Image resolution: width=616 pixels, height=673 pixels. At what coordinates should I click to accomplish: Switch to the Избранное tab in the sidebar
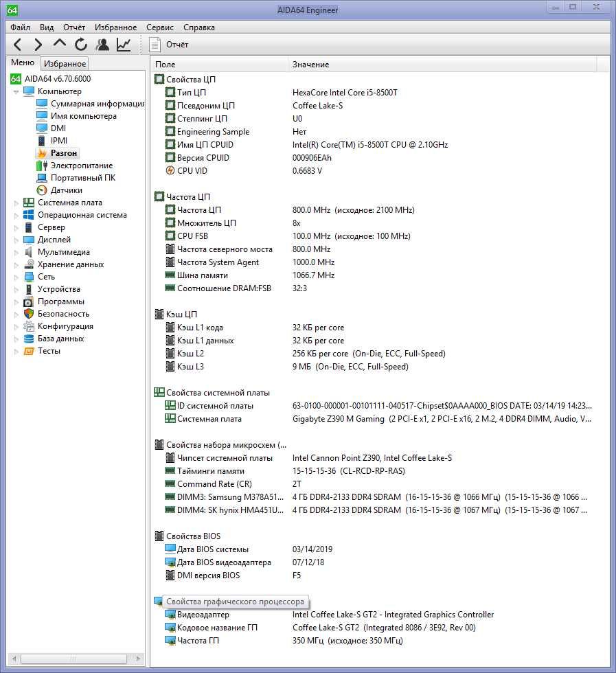click(x=65, y=63)
